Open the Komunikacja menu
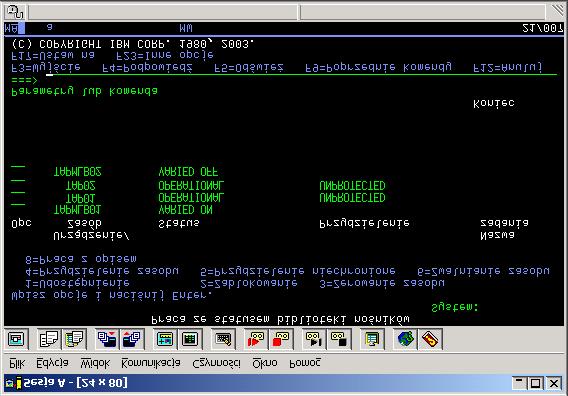568x396 pixels. click(x=151, y=363)
